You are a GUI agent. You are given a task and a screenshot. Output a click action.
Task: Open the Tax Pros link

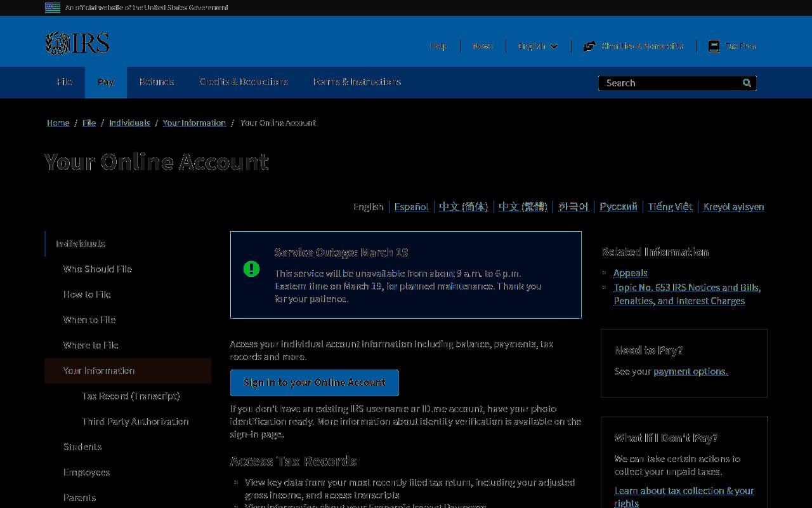741,46
